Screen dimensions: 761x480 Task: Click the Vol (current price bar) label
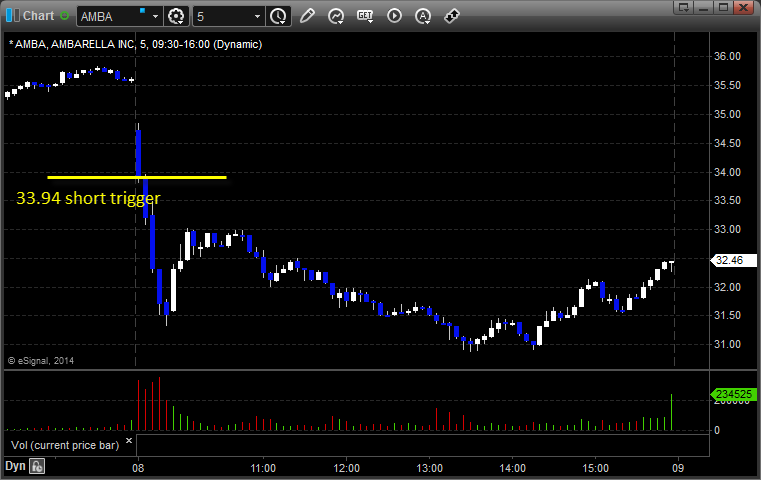click(65, 445)
